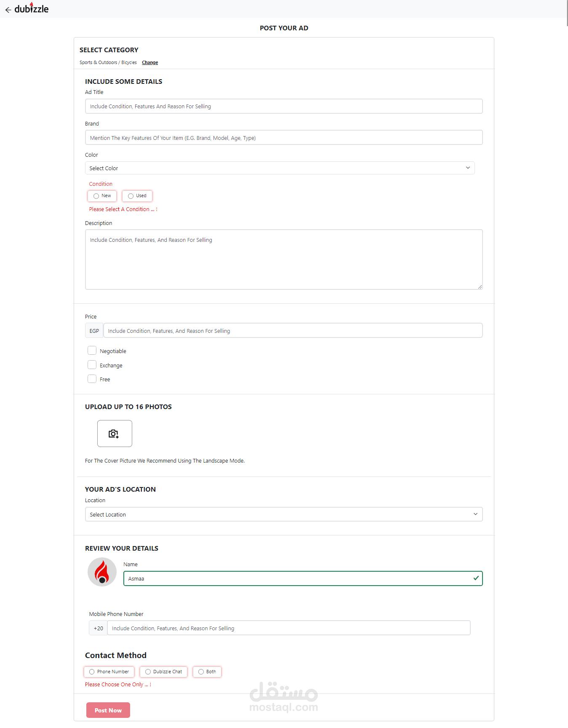Click the back arrow icon

(8, 10)
